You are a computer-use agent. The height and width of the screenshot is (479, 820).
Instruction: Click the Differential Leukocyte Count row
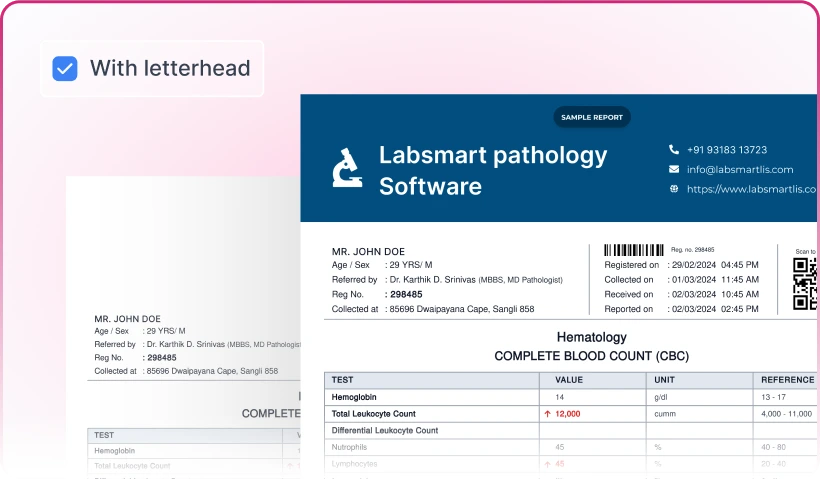[570, 431]
